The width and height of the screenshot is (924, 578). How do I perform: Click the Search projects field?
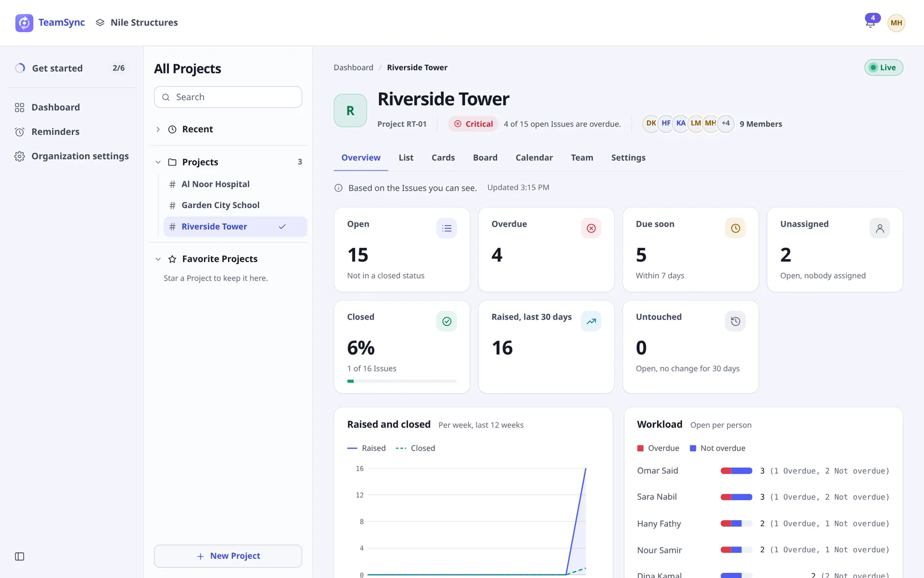click(228, 97)
